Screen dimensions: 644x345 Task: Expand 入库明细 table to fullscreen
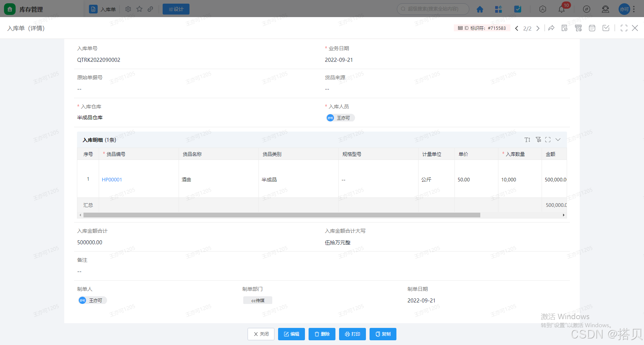(x=548, y=140)
